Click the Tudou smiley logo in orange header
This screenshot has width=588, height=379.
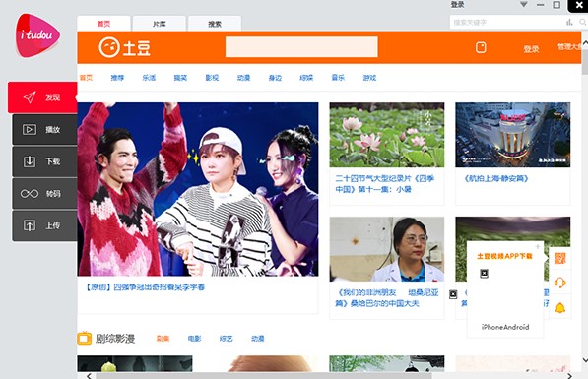pos(124,47)
